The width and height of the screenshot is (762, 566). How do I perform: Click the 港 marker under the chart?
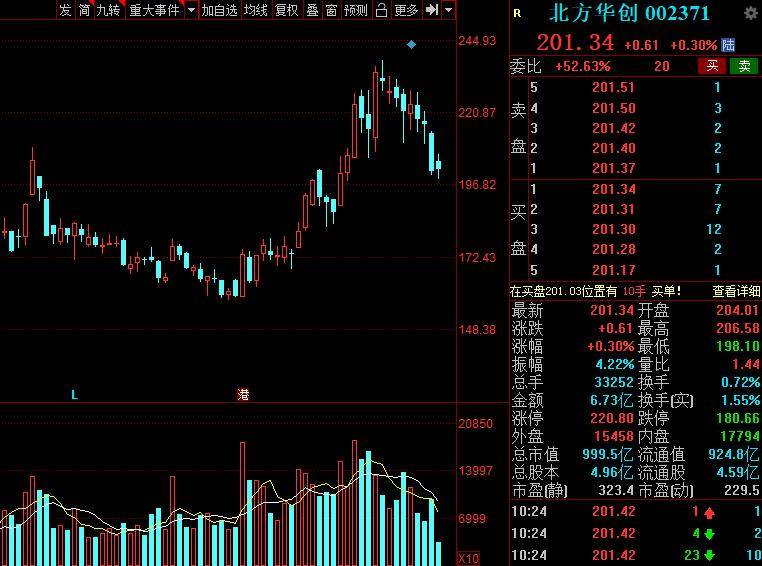243,394
